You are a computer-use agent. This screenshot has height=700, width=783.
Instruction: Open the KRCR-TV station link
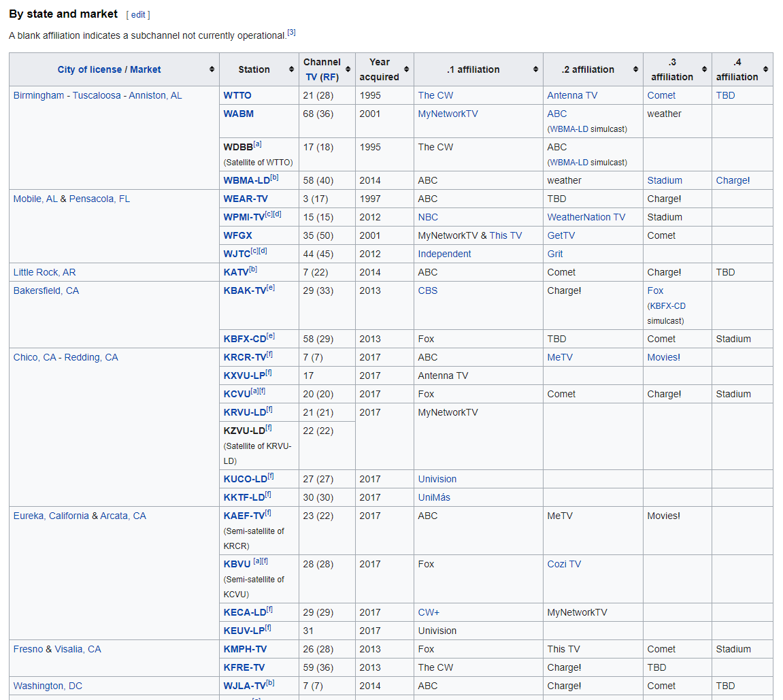coord(245,358)
